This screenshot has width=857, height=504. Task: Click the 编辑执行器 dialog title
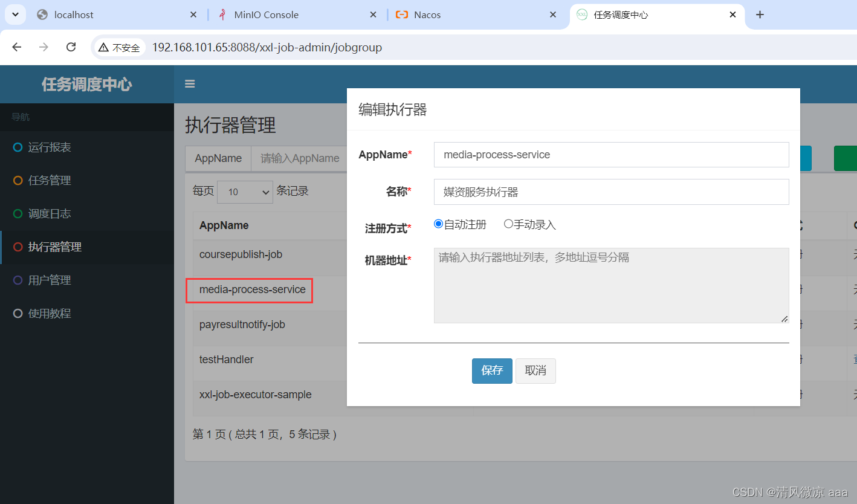pos(393,109)
